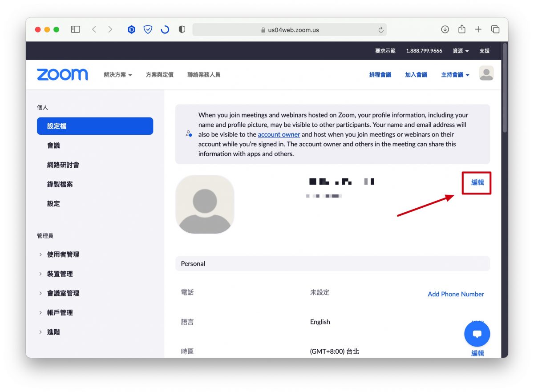Screen dimensions: 534x392
Task: Click the blue circular loading extension icon
Action: (165, 30)
